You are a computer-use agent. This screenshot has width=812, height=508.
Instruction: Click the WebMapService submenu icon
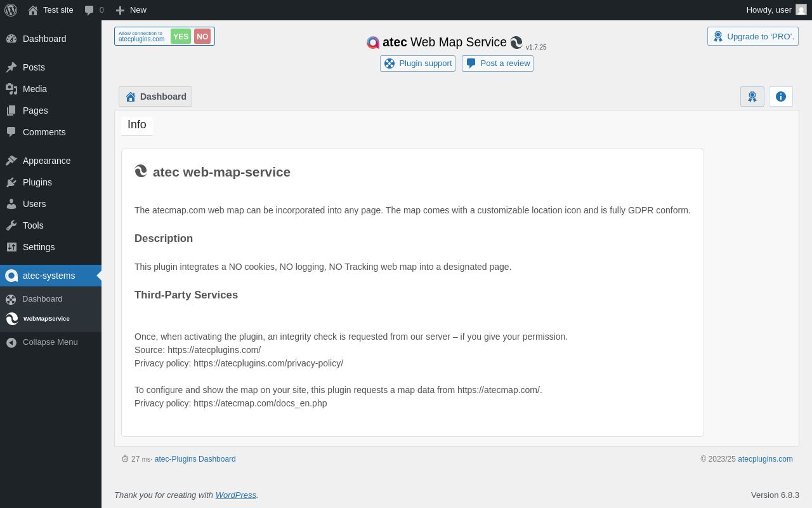(x=12, y=319)
